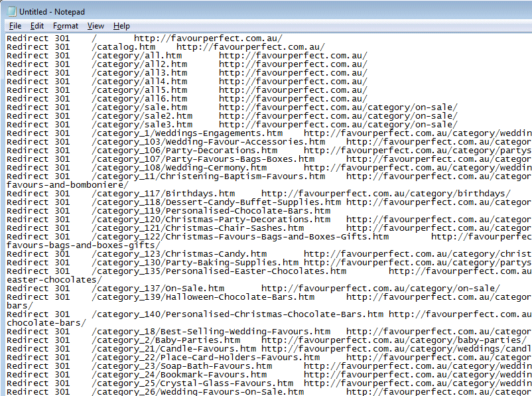Click Crystal-Glass-Favours.htm path text

point(227,383)
